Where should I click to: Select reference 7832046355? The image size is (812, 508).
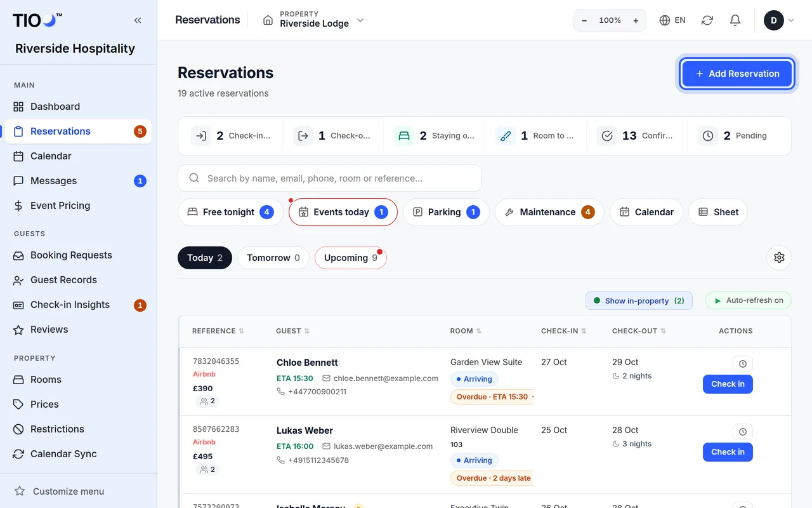pos(216,361)
